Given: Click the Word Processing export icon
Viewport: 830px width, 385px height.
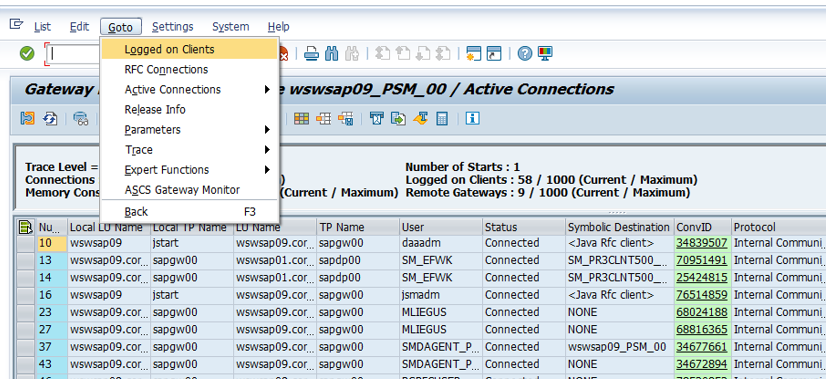Looking at the screenshot, I should coord(376,118).
